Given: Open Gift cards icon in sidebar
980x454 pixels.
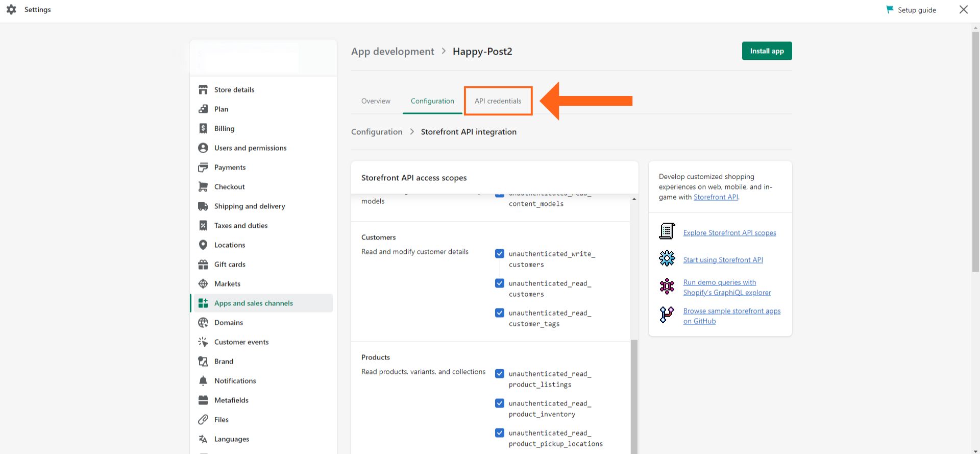Looking at the screenshot, I should click(x=203, y=265).
